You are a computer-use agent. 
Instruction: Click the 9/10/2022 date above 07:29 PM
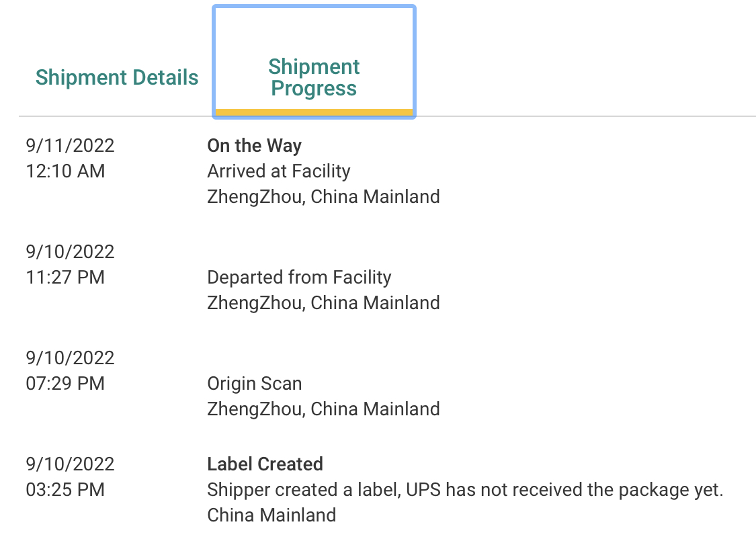coord(70,358)
